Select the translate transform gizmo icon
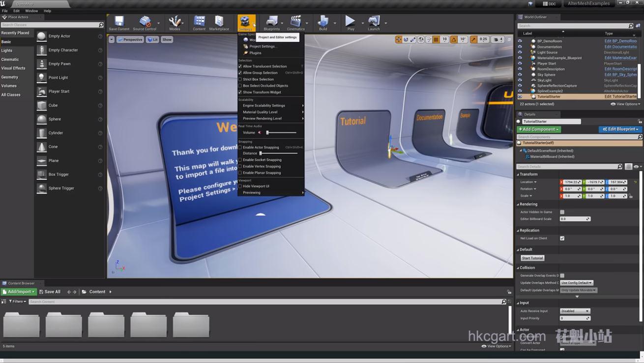Image resolution: width=644 pixels, height=363 pixels. pos(399,39)
